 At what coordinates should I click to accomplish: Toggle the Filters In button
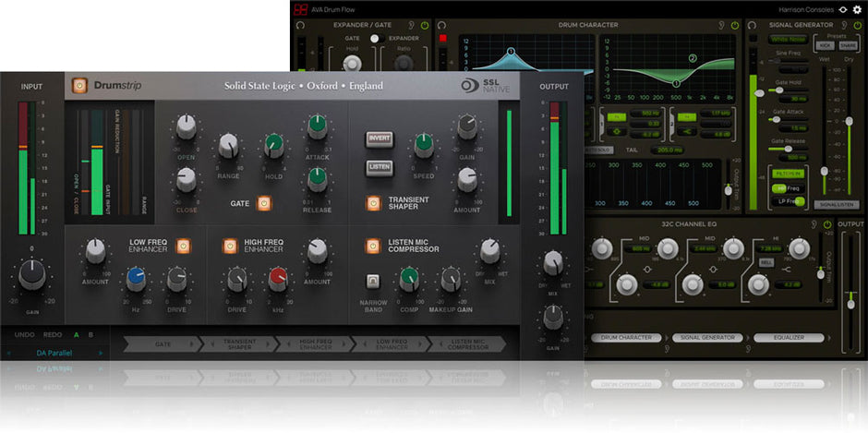coord(787,174)
